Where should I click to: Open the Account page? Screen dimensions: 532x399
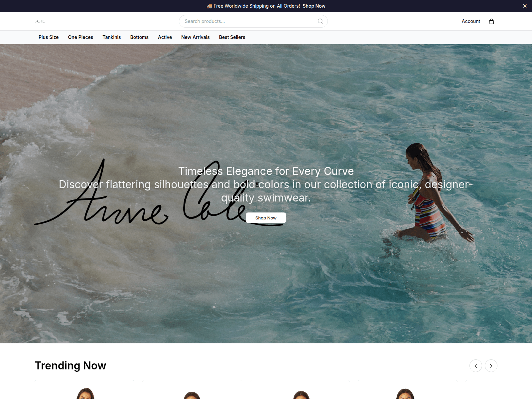[471, 21]
